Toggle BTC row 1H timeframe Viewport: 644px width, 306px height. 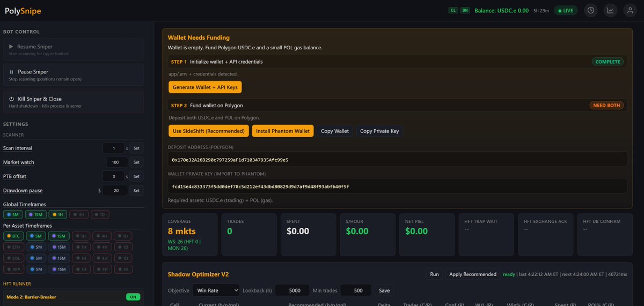tap(81, 236)
